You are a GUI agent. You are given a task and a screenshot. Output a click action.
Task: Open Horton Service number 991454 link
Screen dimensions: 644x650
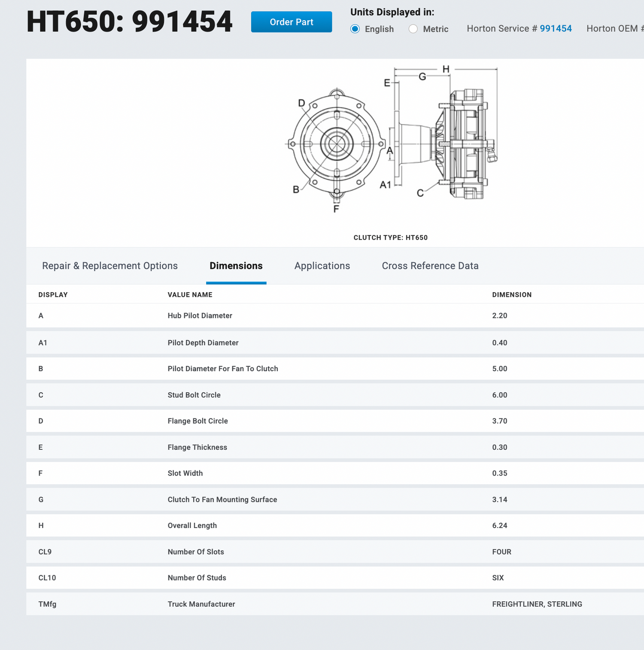(556, 28)
